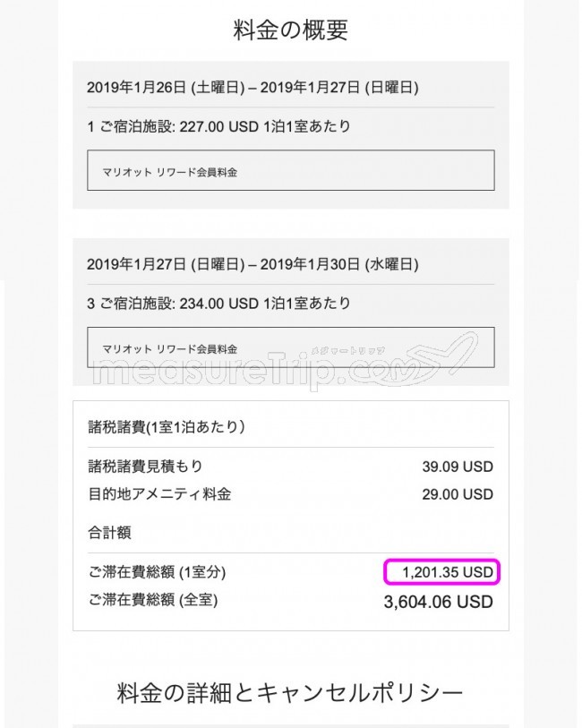
Task: Select the Jan 26–27 2019 date range
Action: 252,87
